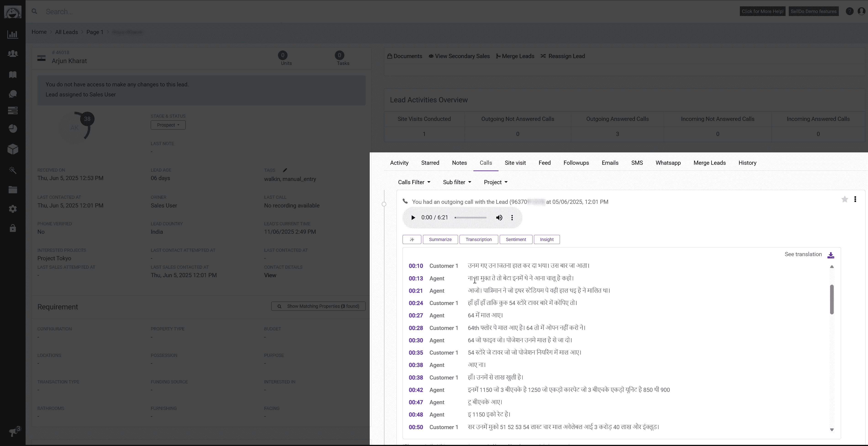The image size is (868, 446).
Task: Expand the Sub filter dropdown
Action: (x=457, y=182)
